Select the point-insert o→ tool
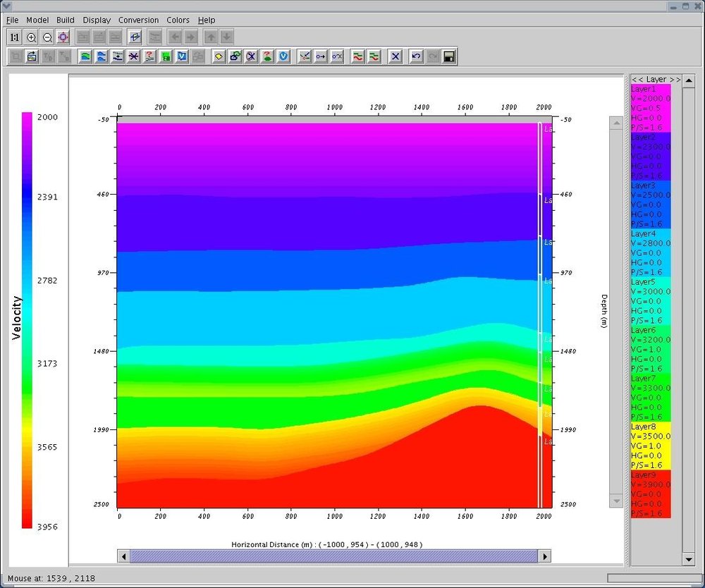 click(x=322, y=56)
